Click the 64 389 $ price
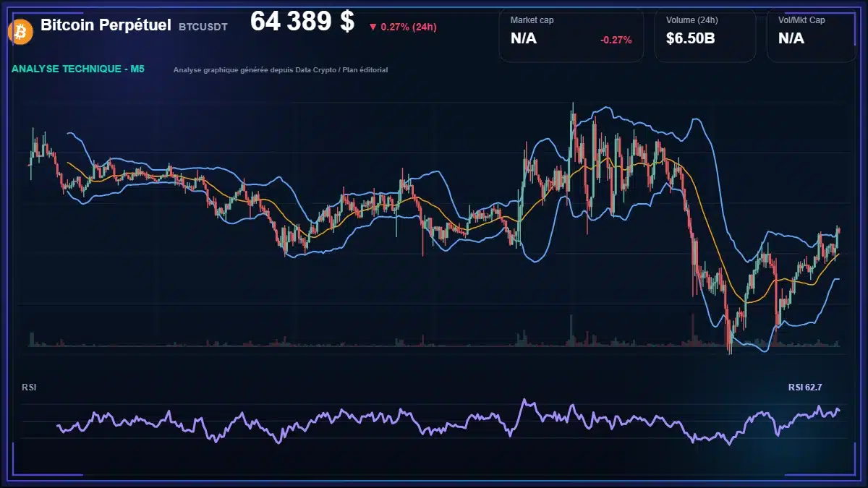The width and height of the screenshot is (868, 488). 302,22
